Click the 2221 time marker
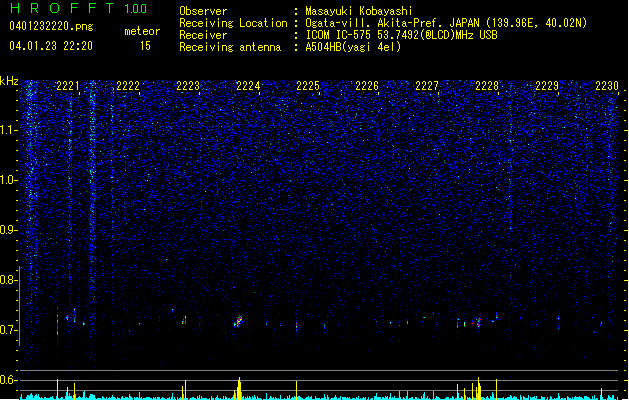This screenshot has height=400, width=629. click(x=68, y=86)
